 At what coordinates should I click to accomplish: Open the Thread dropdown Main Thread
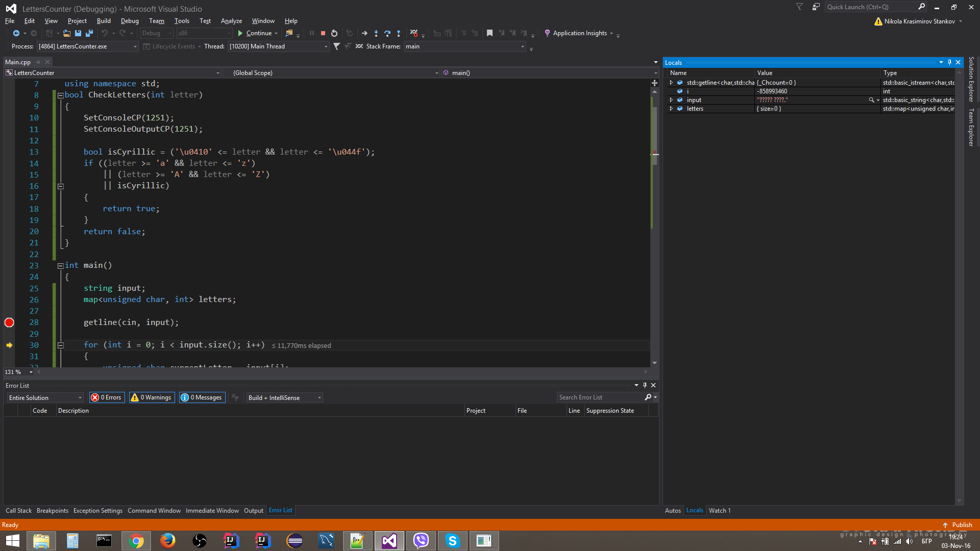pyautogui.click(x=278, y=46)
